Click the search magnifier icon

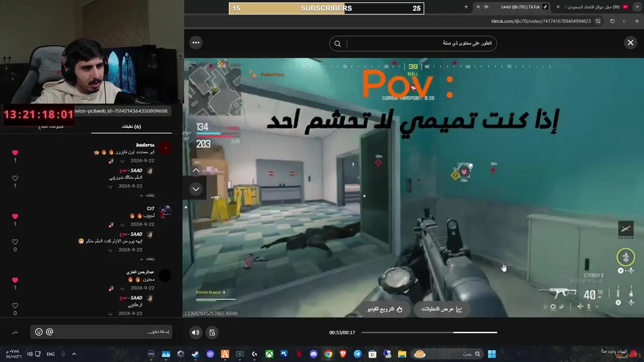pos(338,44)
